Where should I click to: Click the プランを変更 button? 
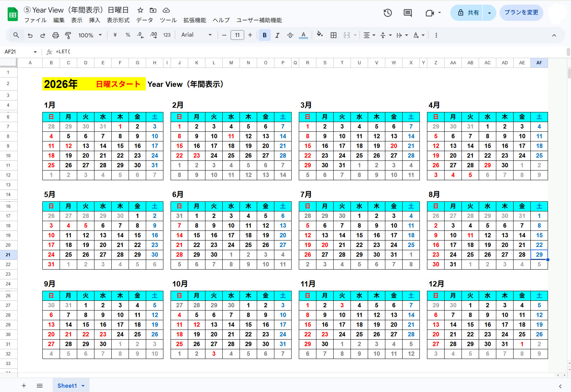pyautogui.click(x=521, y=13)
